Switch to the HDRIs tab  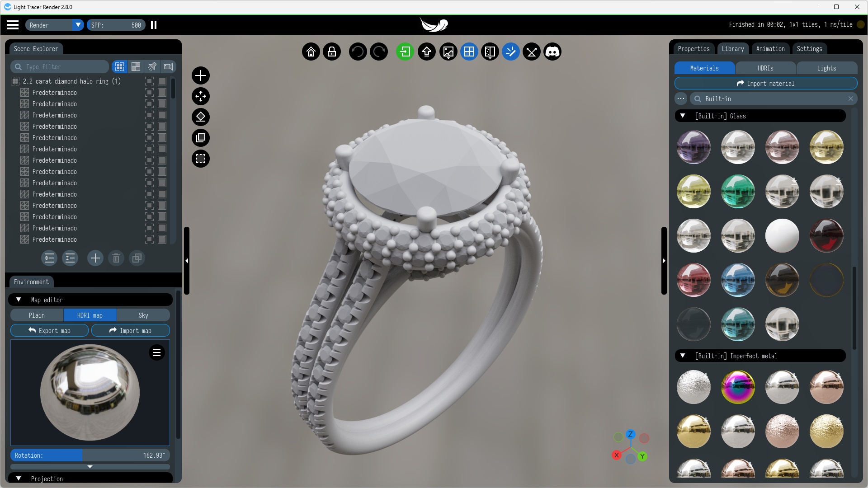coord(765,67)
